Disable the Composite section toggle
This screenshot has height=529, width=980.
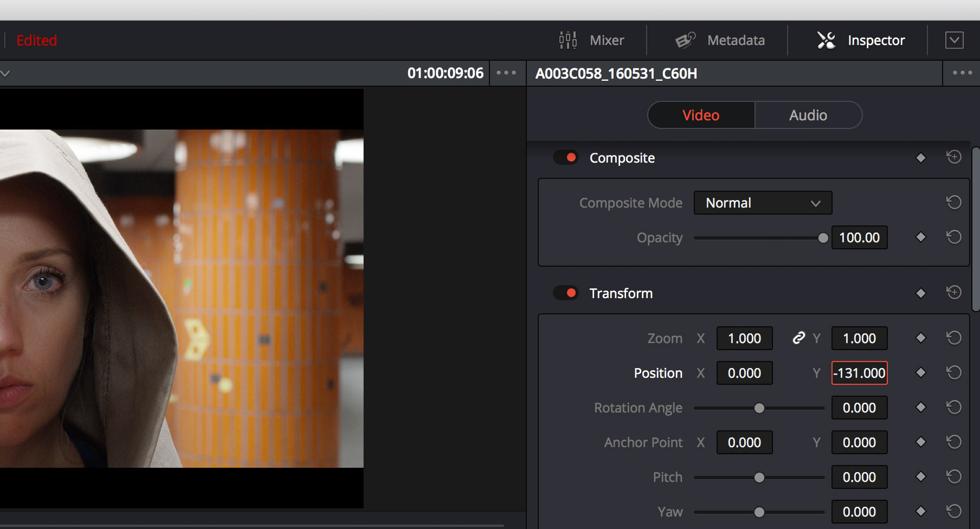[566, 158]
